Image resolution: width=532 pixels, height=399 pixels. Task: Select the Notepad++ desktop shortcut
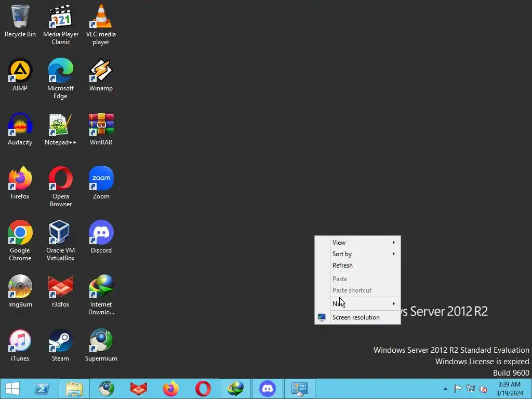60,129
